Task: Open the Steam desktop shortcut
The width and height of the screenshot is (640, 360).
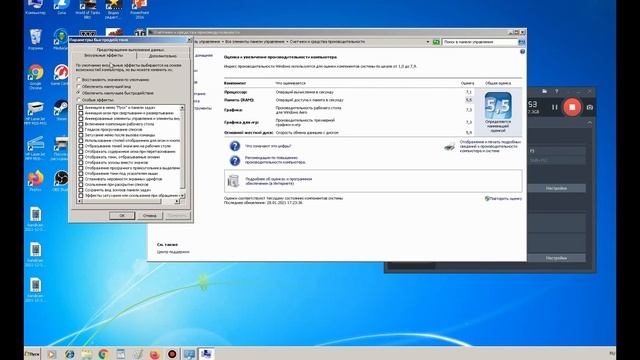Action: tap(61, 110)
